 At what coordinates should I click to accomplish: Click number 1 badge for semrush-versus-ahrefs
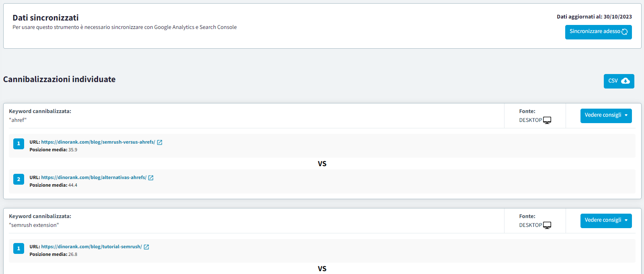point(18,144)
